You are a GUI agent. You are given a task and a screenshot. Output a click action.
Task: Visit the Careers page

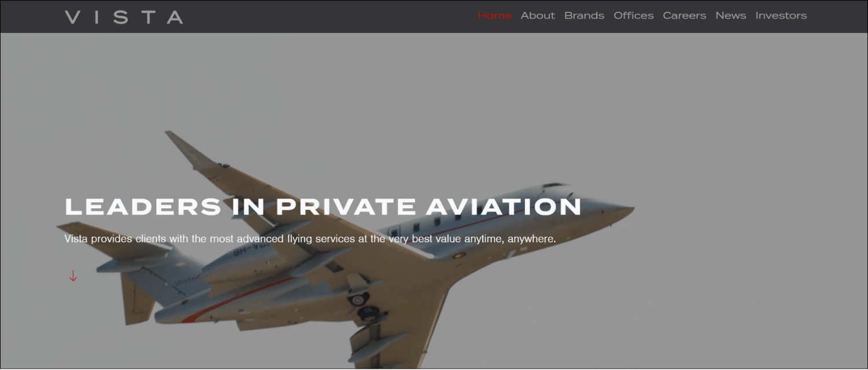point(685,16)
